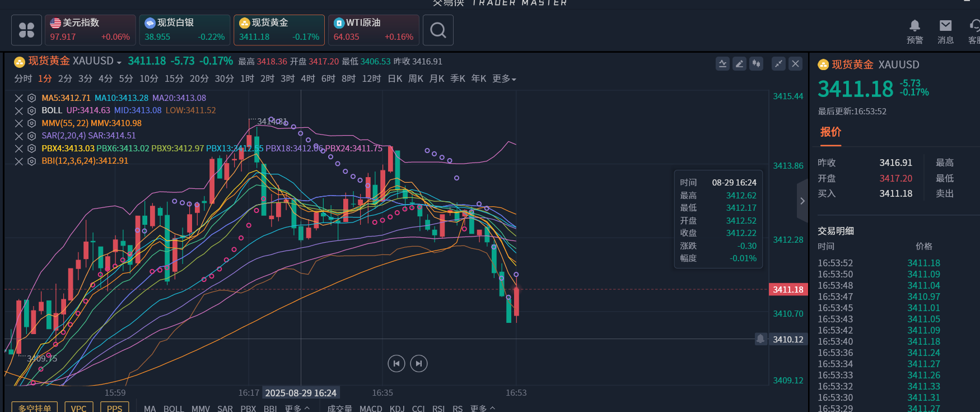The height and width of the screenshot is (412, 980).
Task: Click the 多空挂单 button
Action: (x=35, y=408)
